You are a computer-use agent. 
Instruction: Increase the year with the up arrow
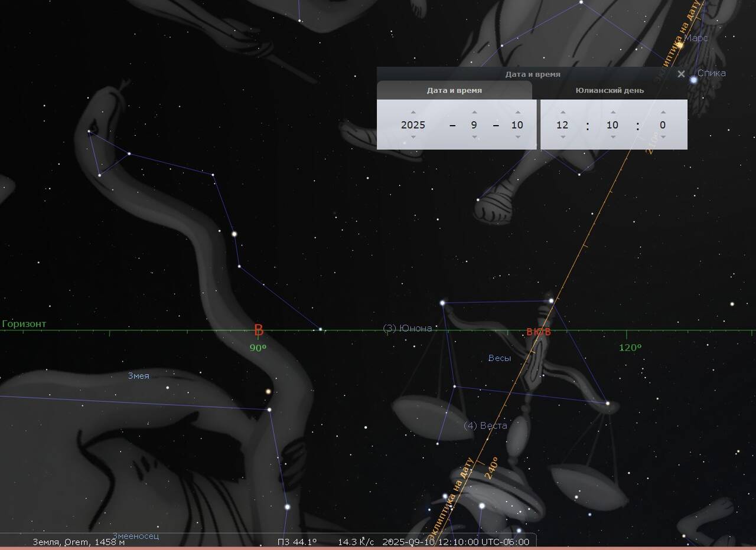click(413, 112)
